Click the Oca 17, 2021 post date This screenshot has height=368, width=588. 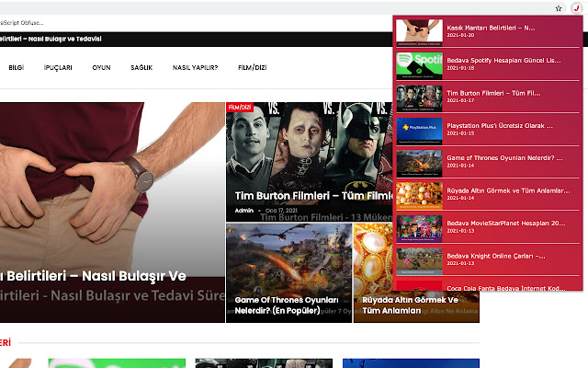281,211
